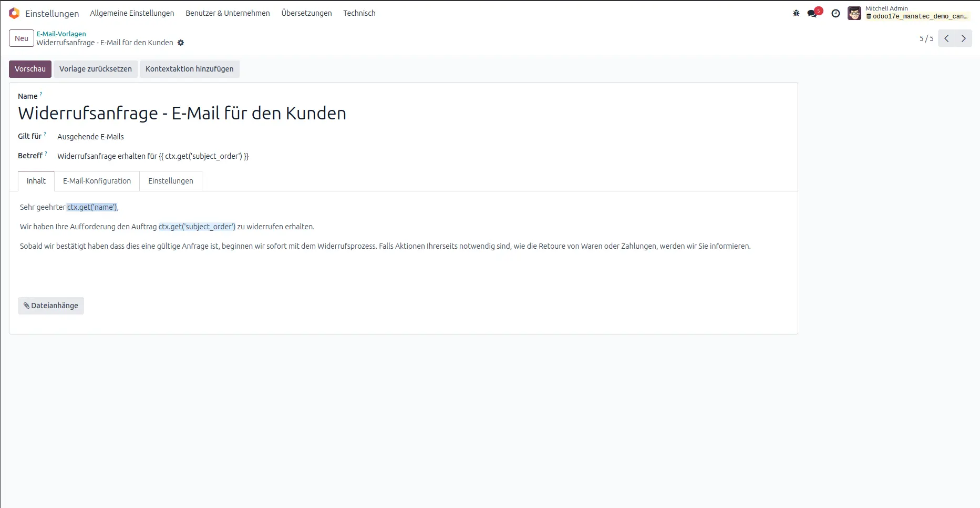Image resolution: width=980 pixels, height=508 pixels.
Task: Open the E-Mail-Vorlagen breadcrumb link
Action: point(61,34)
